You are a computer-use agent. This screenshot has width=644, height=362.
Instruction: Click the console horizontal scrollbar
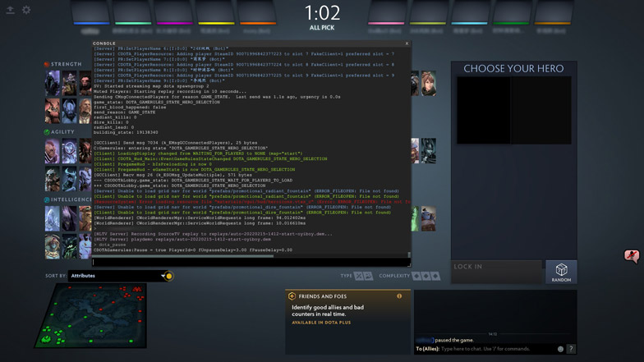(x=182, y=256)
